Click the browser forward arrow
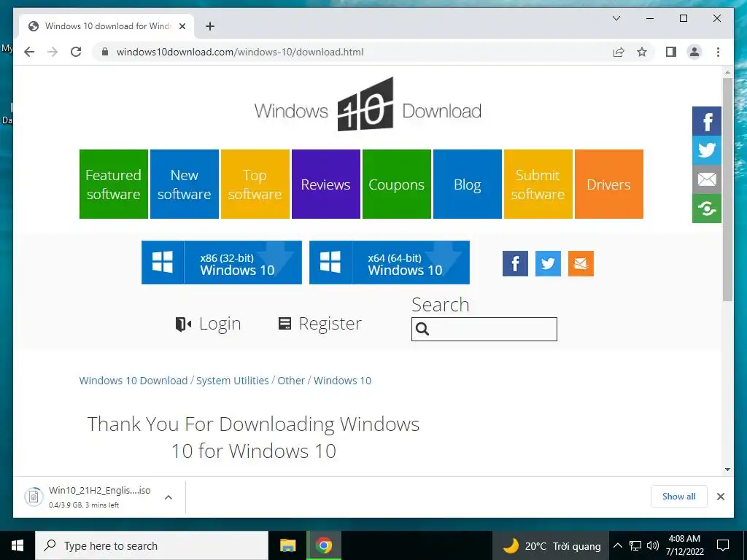Viewport: 747px width, 560px height. pos(53,52)
